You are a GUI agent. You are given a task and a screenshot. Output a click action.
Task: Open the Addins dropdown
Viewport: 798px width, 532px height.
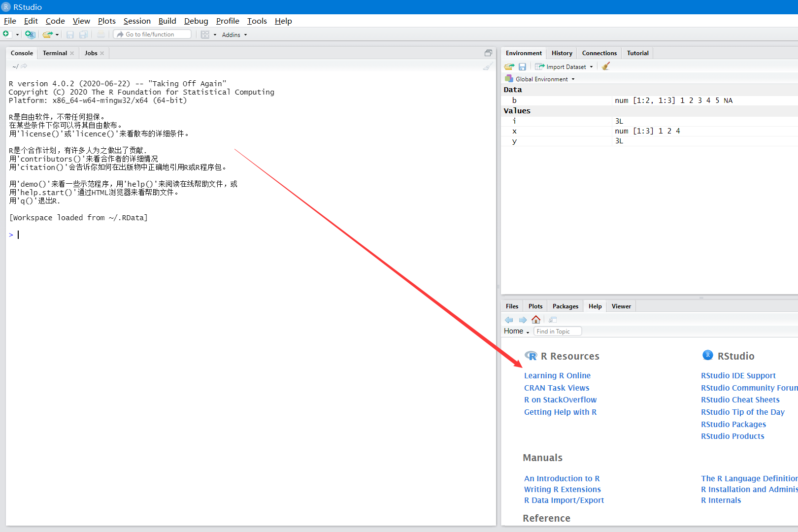point(234,34)
